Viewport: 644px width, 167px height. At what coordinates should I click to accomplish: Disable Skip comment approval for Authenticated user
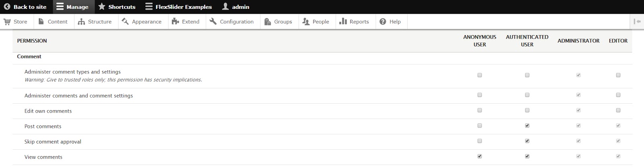point(527,141)
